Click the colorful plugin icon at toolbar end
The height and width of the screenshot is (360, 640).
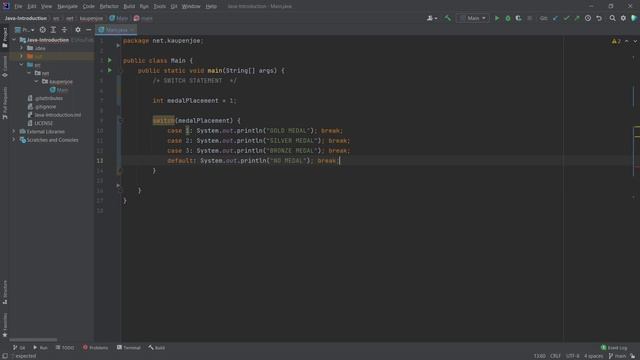click(634, 18)
